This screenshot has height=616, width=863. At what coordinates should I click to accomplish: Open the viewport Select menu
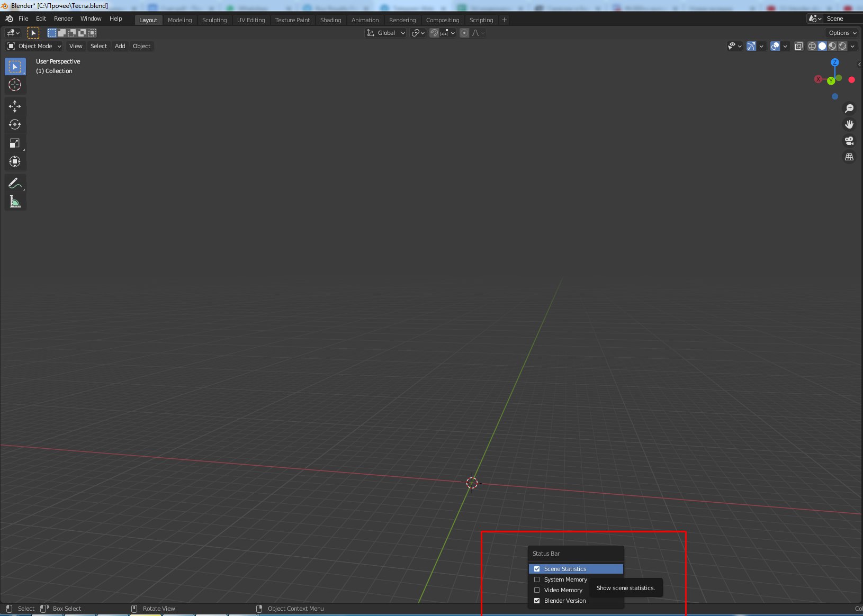click(x=98, y=46)
